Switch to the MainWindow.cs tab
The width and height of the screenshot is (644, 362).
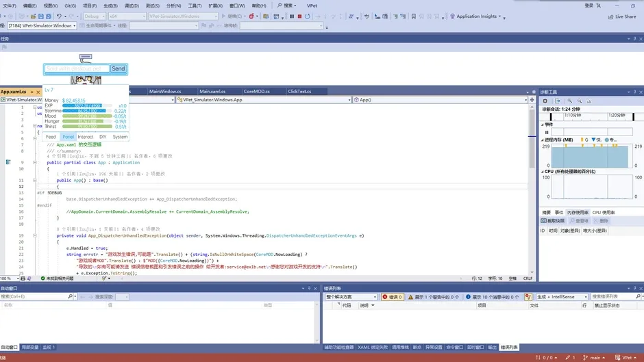pos(165,92)
